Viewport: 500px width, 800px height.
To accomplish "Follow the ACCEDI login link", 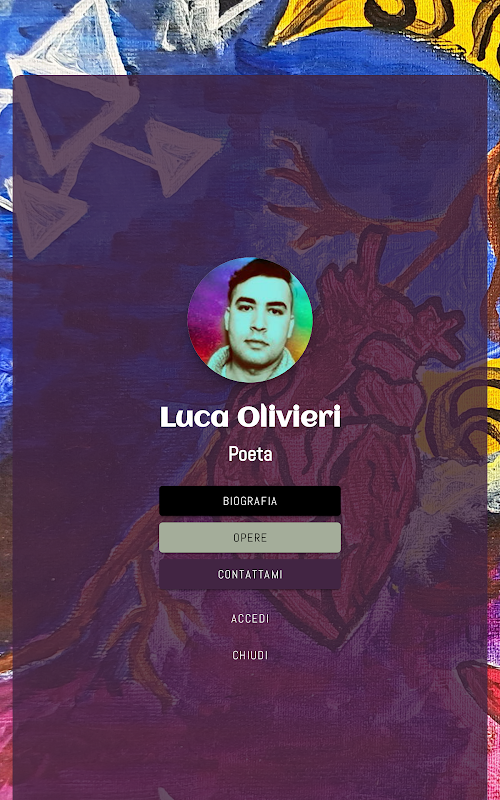I will [250, 618].
